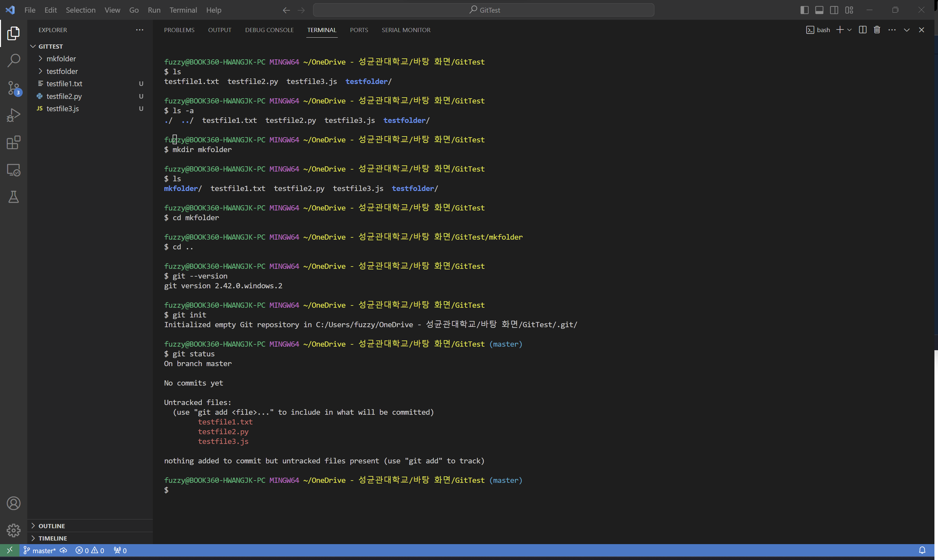This screenshot has height=560, width=938.
Task: Go forward navigation arrow
Action: tap(301, 10)
